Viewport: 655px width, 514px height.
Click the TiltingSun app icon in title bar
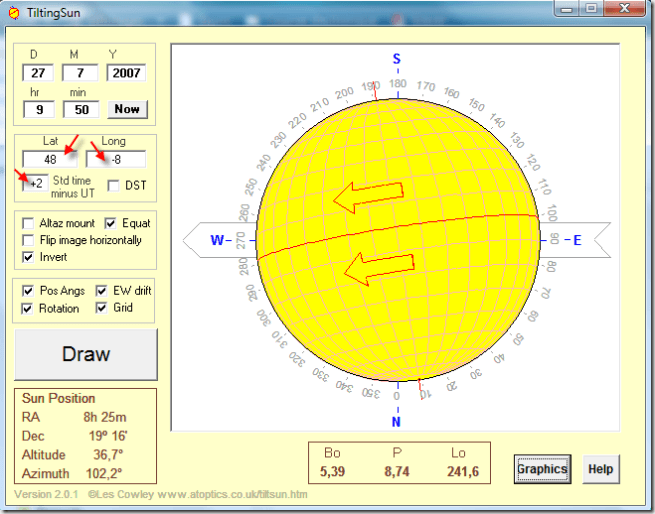click(x=14, y=11)
